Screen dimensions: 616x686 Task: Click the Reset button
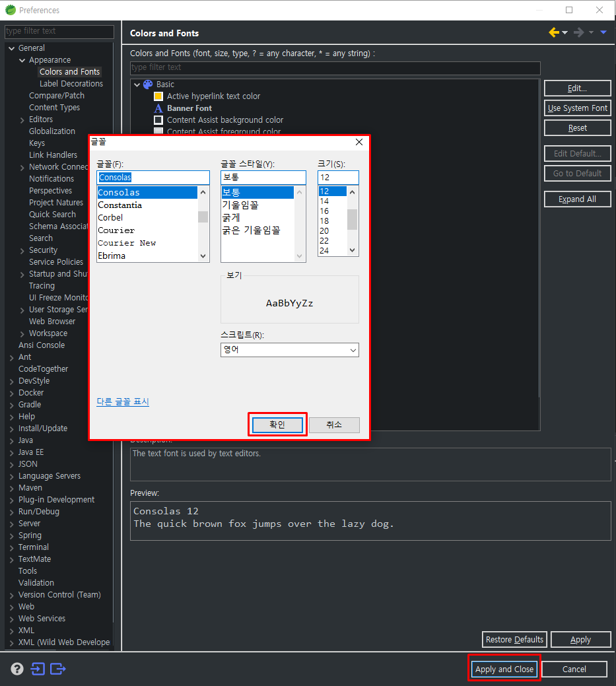click(578, 128)
